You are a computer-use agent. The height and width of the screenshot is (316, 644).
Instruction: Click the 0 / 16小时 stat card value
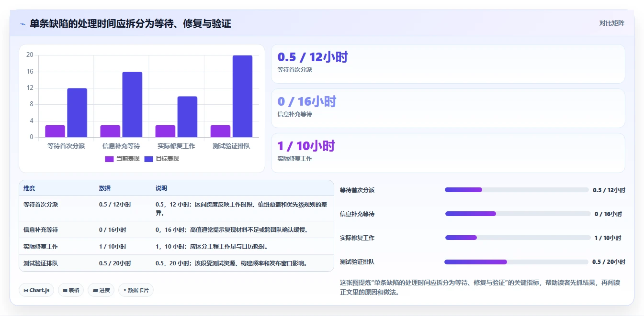tap(307, 101)
